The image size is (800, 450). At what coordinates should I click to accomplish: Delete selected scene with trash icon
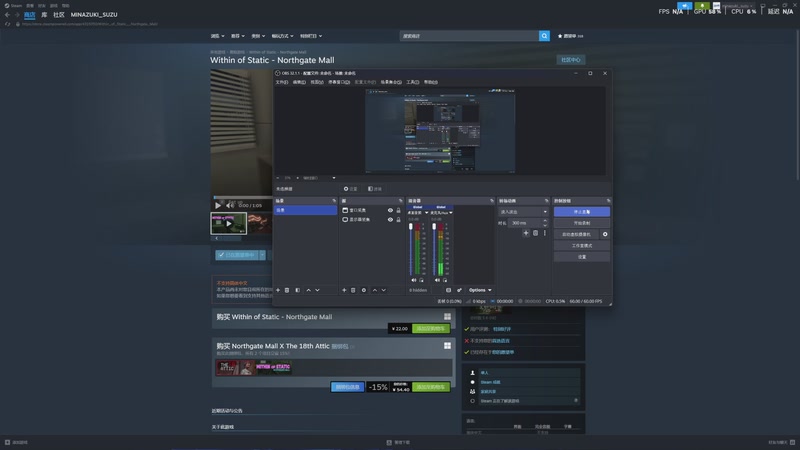point(287,290)
